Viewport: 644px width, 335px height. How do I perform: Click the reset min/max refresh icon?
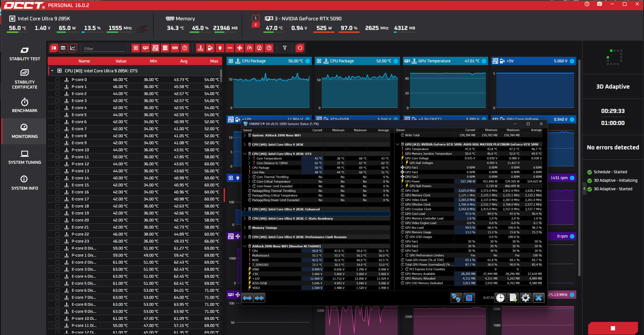click(300, 48)
